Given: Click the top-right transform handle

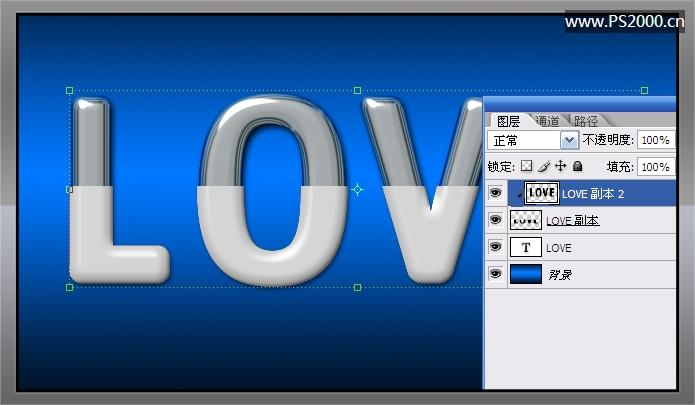Looking at the screenshot, I should click(644, 90).
